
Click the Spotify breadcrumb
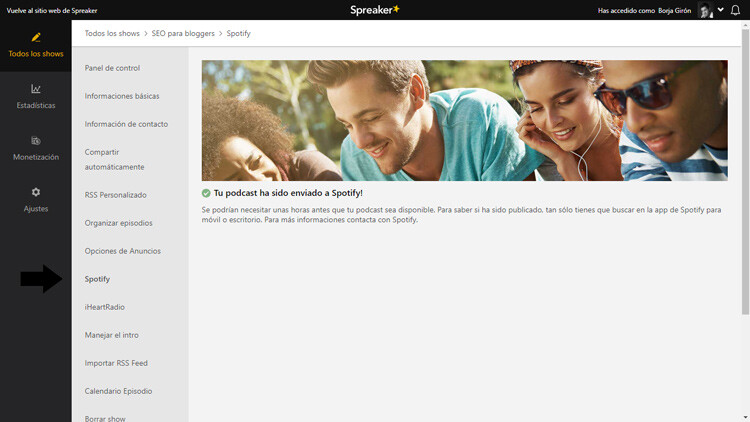point(238,33)
